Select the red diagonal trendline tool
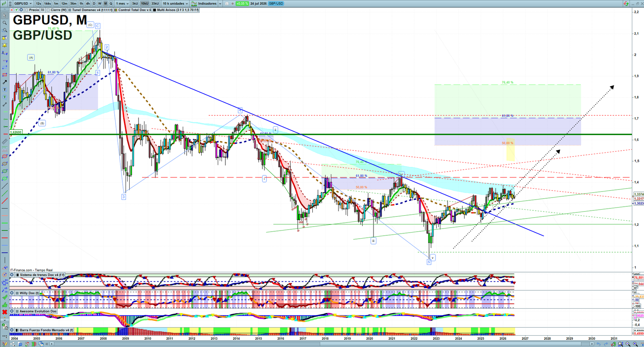644x347 pixels. pyautogui.click(x=4, y=201)
